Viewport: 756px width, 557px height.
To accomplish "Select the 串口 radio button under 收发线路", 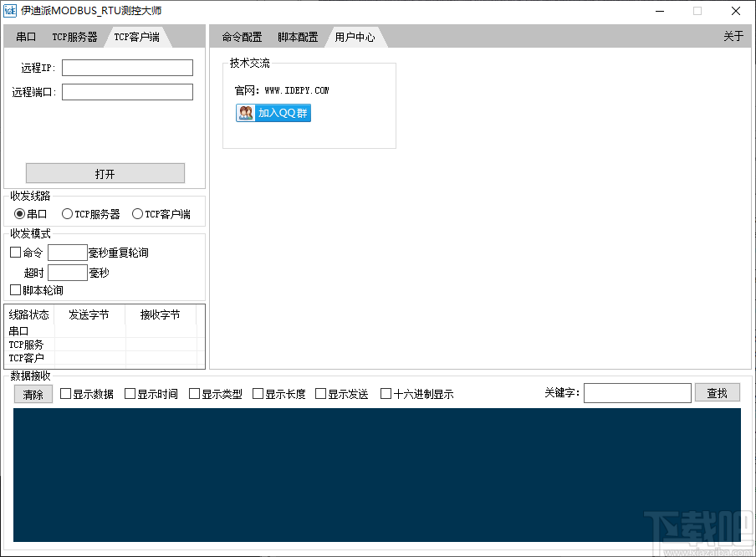I will point(18,213).
